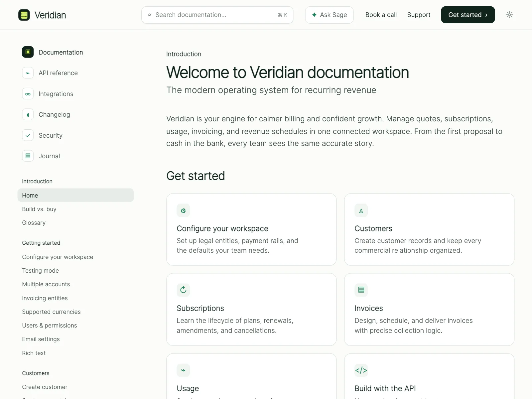The width and height of the screenshot is (532, 399).
Task: Click the Introduction sidebar group heading
Action: click(37, 181)
